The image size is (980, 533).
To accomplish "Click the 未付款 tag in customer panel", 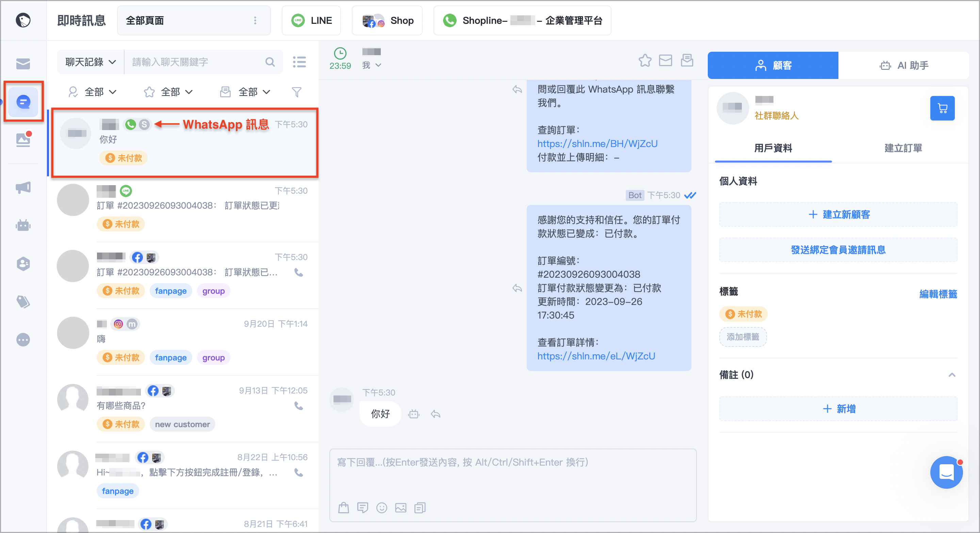I will pos(744,314).
